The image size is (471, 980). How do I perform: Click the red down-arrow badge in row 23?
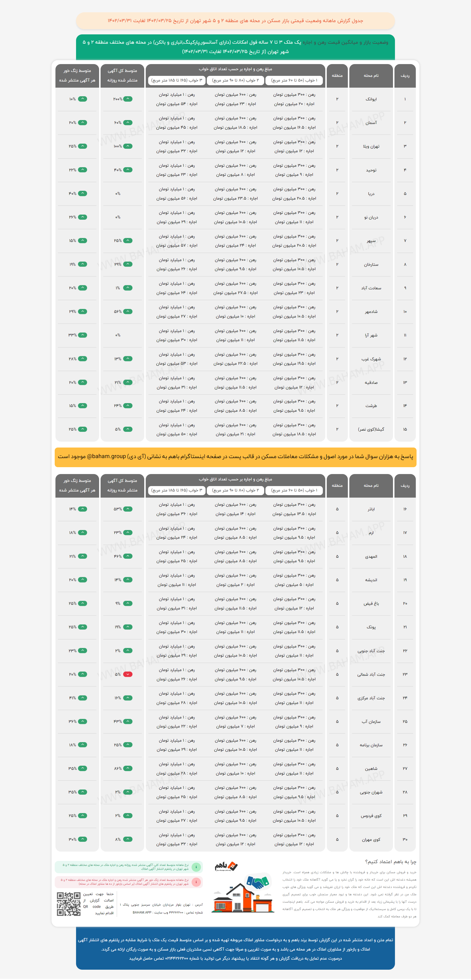[x=128, y=674]
